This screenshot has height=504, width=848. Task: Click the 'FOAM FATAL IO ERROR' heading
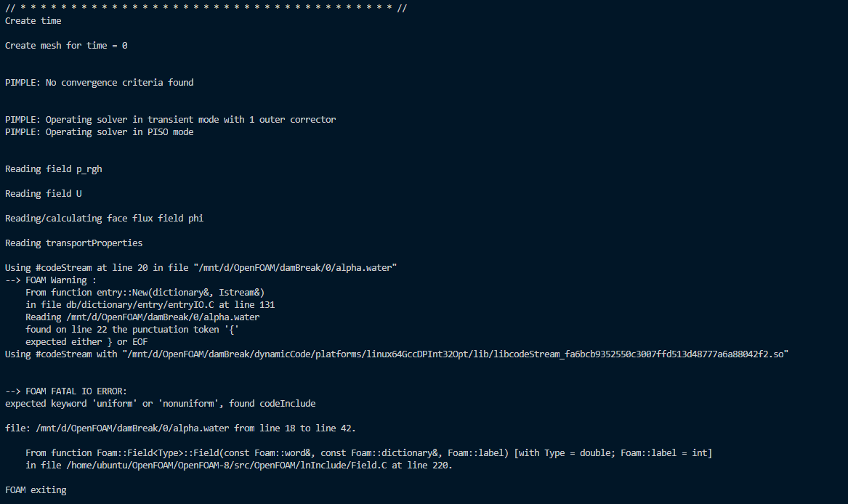click(x=66, y=391)
